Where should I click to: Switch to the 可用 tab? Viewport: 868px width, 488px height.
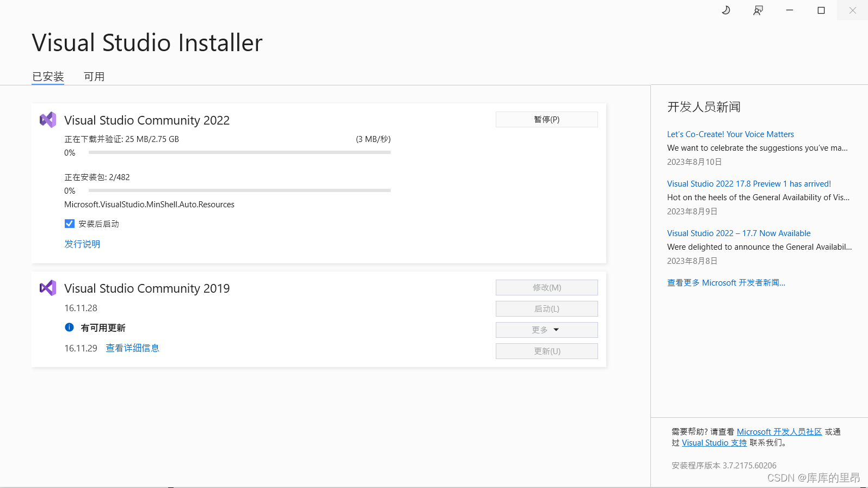pos(94,77)
